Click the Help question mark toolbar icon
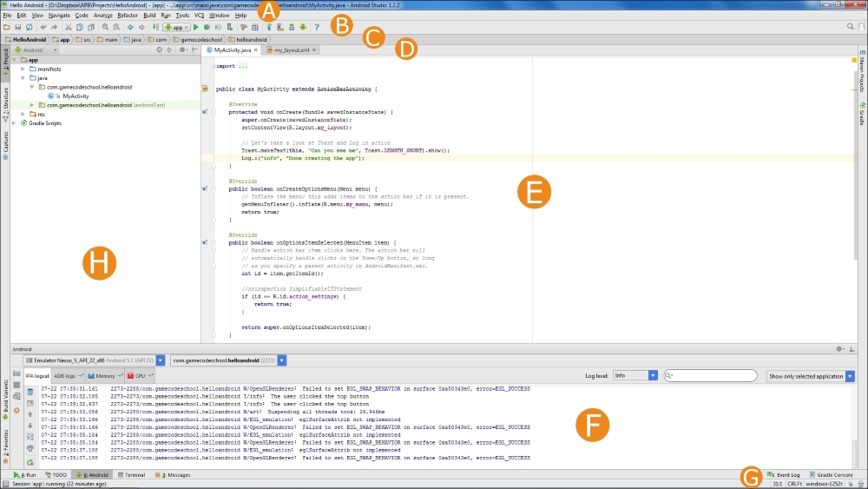868x489 pixels. point(317,27)
